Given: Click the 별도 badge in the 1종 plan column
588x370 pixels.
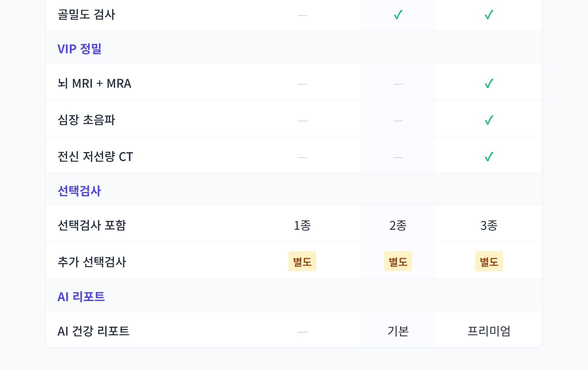Looking at the screenshot, I should coord(302,262).
